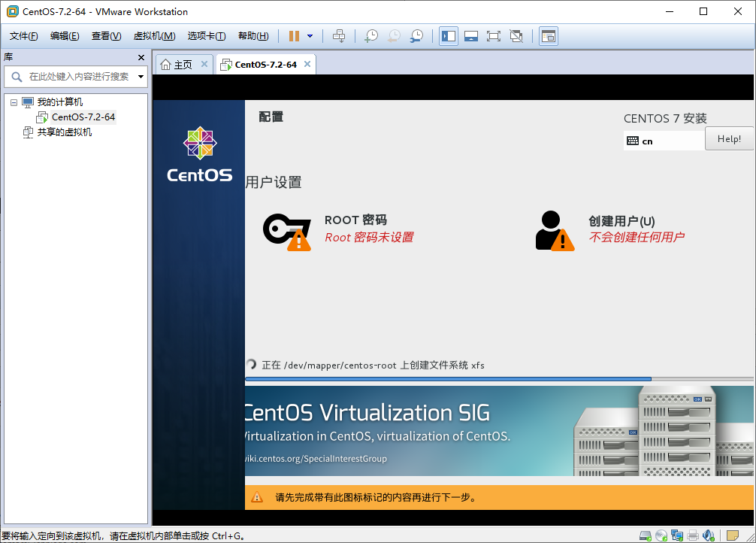756x543 pixels.
Task: Click the revert to snapshot icon
Action: [x=394, y=36]
